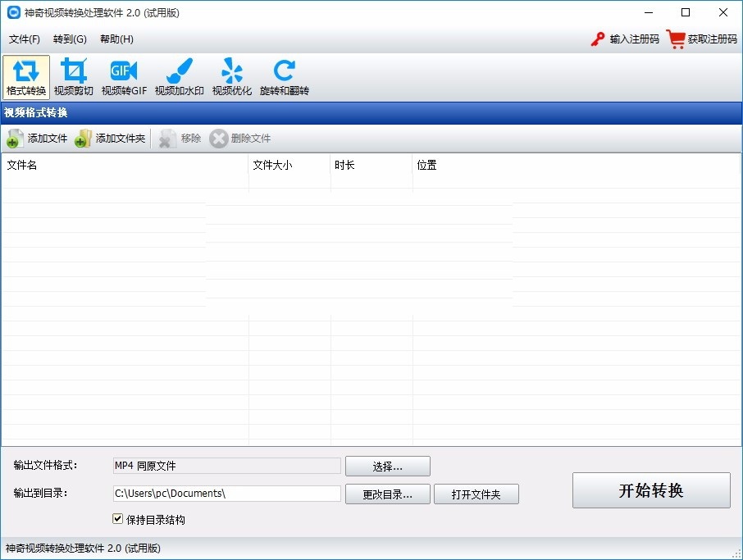Choose output format using 选择... button
Screen dimensions: 743x560
387,466
